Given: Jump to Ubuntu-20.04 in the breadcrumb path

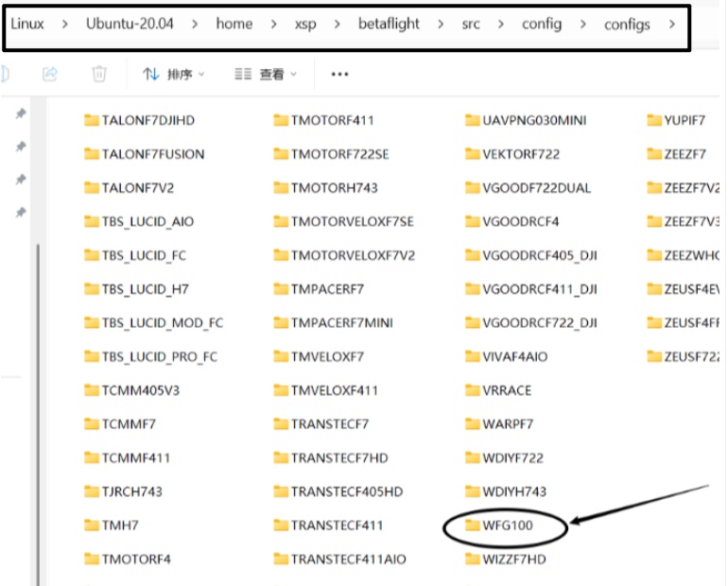Looking at the screenshot, I should [130, 24].
